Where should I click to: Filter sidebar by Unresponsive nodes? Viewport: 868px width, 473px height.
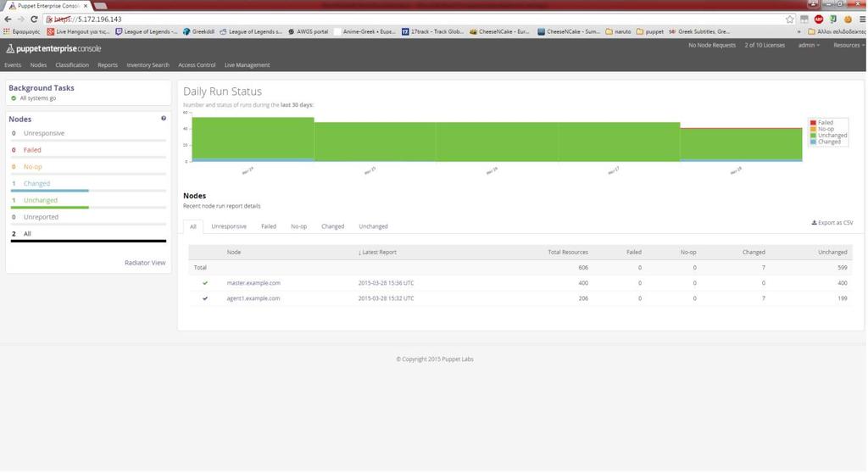point(44,133)
